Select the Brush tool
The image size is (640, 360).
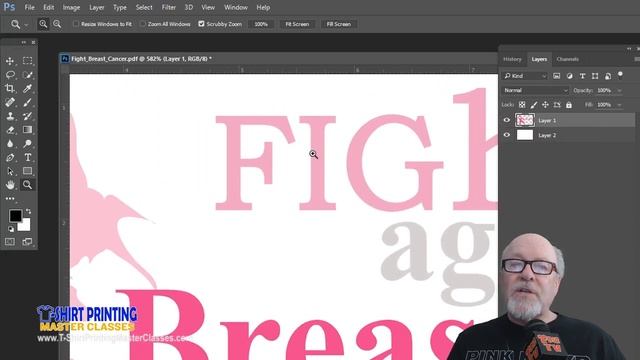click(x=27, y=102)
